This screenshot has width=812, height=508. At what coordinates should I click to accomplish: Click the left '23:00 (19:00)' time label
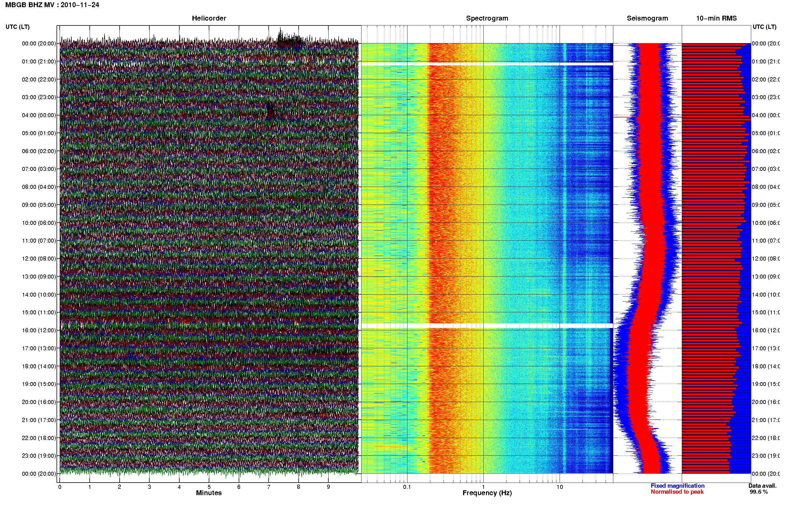click(x=39, y=456)
